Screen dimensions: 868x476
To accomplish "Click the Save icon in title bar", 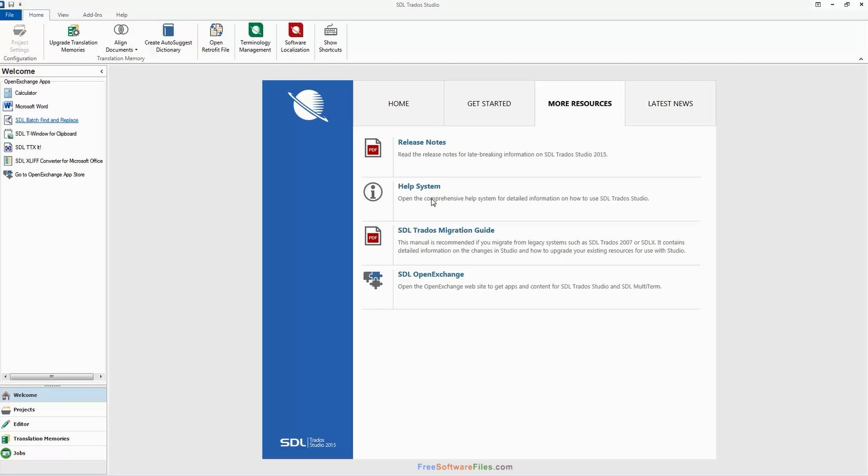I will point(11,4).
